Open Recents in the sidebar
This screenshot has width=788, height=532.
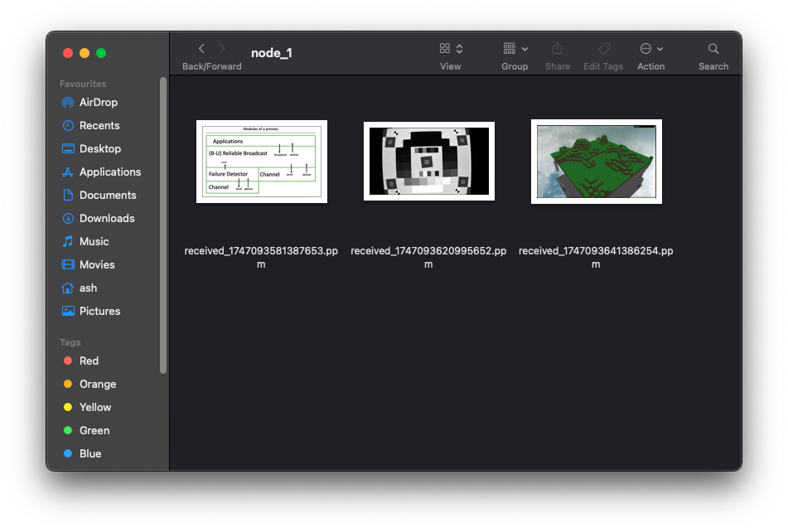coord(99,126)
